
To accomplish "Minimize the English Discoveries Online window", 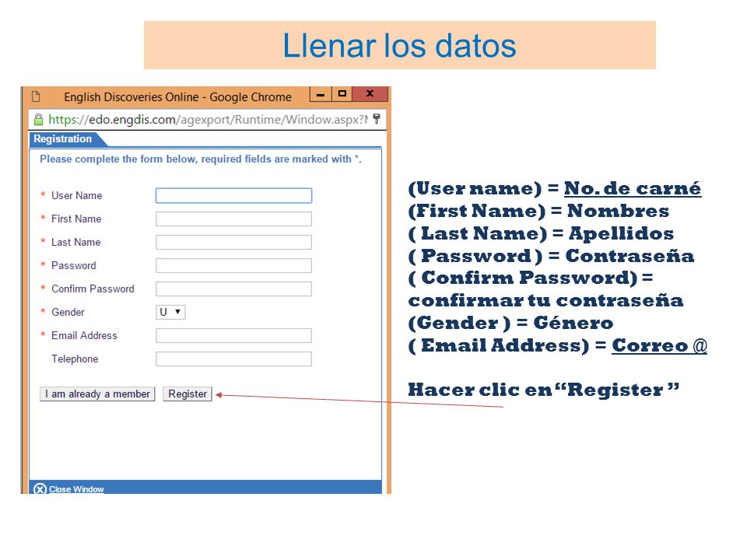I will [320, 94].
